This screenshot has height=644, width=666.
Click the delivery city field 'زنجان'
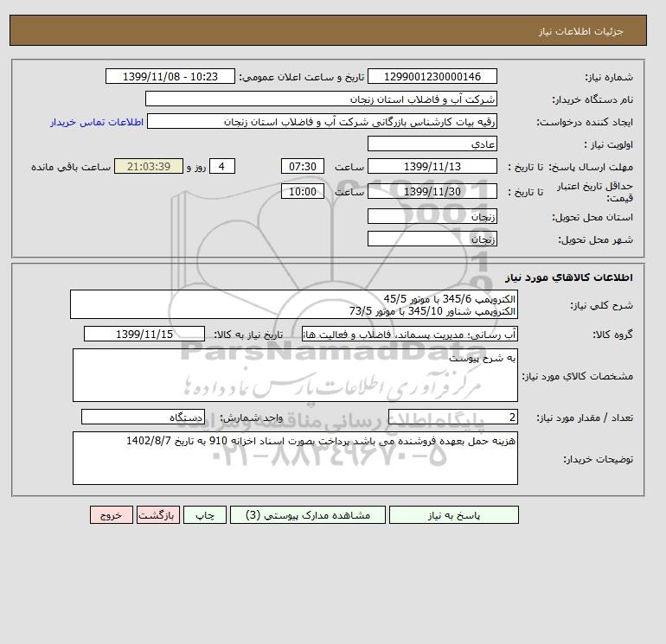click(x=432, y=239)
